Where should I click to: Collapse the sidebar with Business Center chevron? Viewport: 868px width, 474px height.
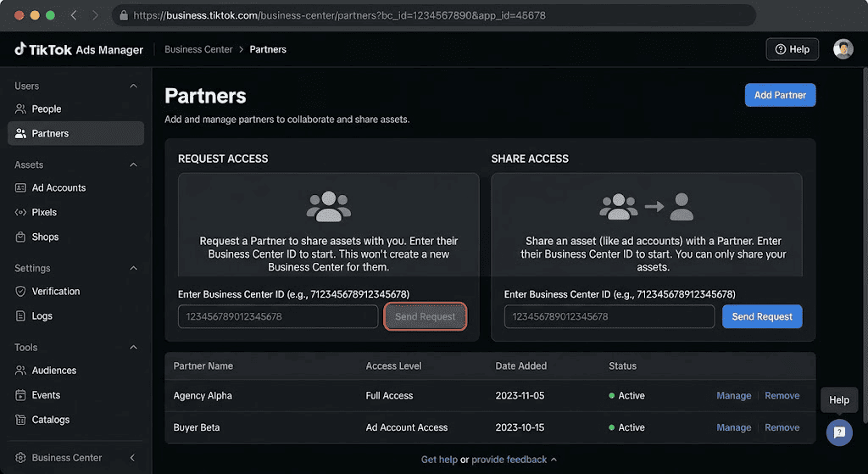click(132, 457)
